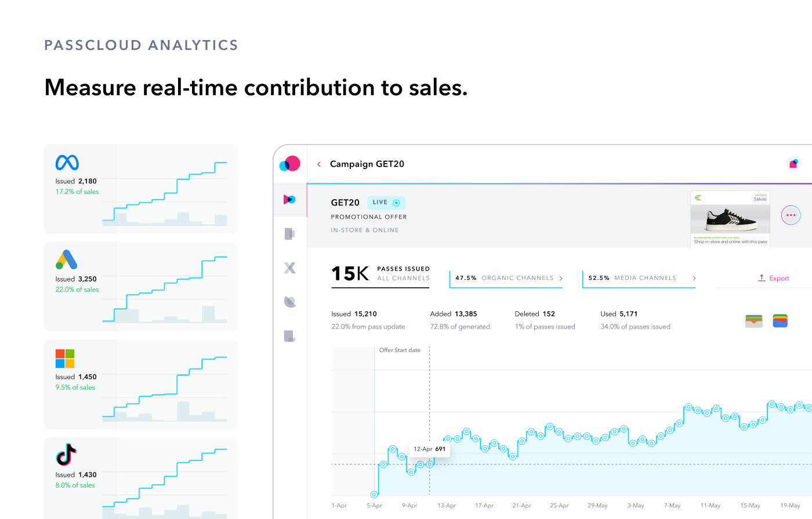Open the passes icon in sidebar

[290, 233]
